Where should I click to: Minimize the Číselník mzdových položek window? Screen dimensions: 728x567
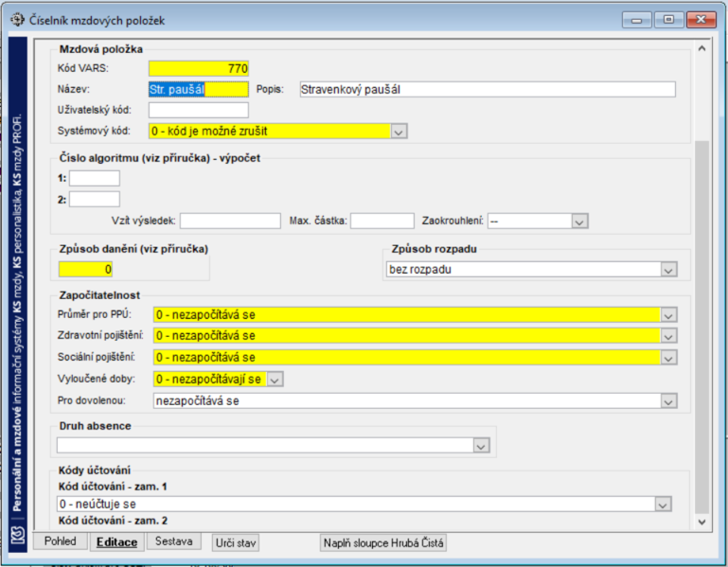(x=637, y=20)
